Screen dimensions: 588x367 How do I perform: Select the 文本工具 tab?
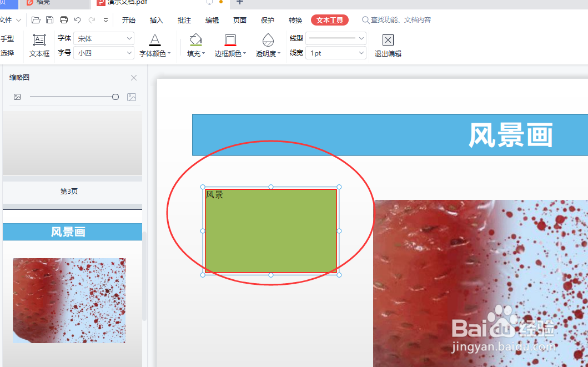[x=330, y=20]
